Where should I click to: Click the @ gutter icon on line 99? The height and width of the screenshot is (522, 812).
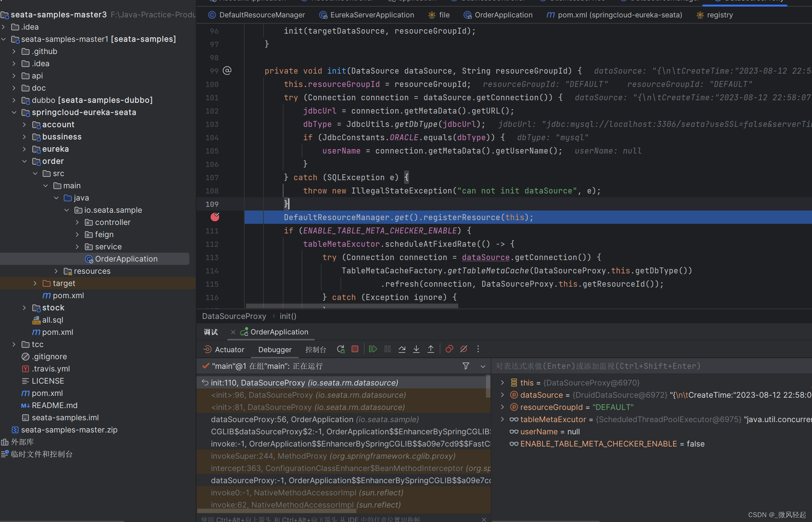[x=227, y=71]
